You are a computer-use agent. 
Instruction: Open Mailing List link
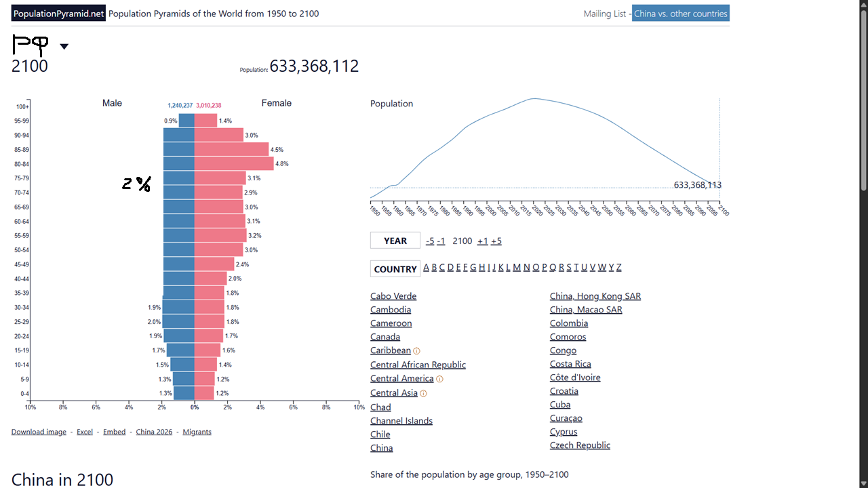605,14
